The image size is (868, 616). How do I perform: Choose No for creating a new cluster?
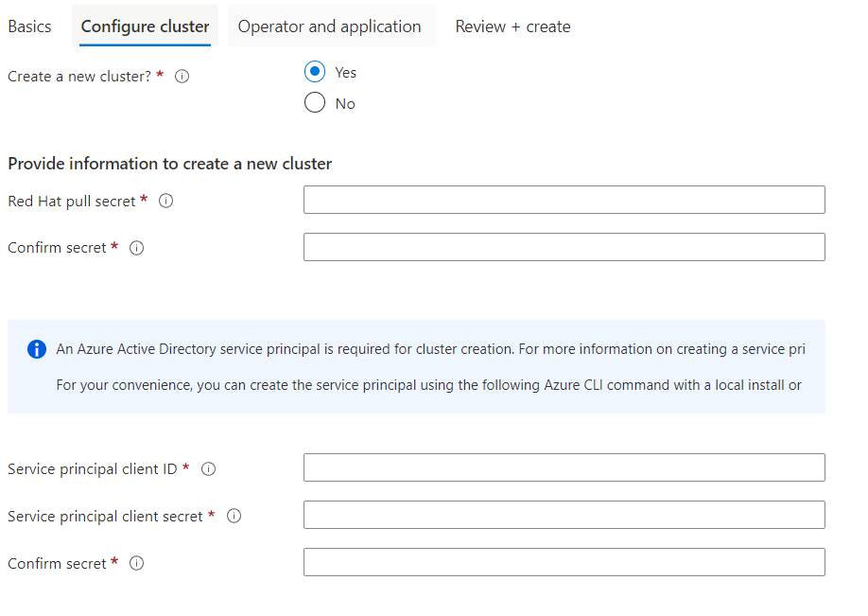pos(314,103)
